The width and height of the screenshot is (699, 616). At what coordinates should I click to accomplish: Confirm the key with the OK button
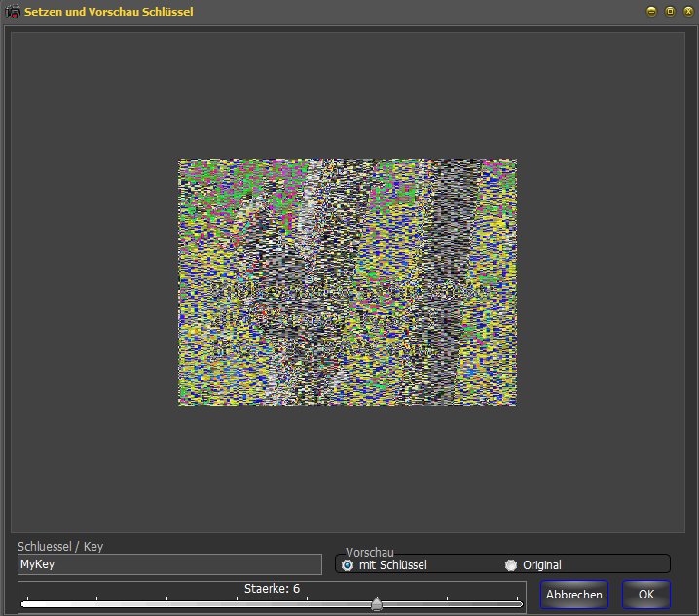click(x=645, y=595)
